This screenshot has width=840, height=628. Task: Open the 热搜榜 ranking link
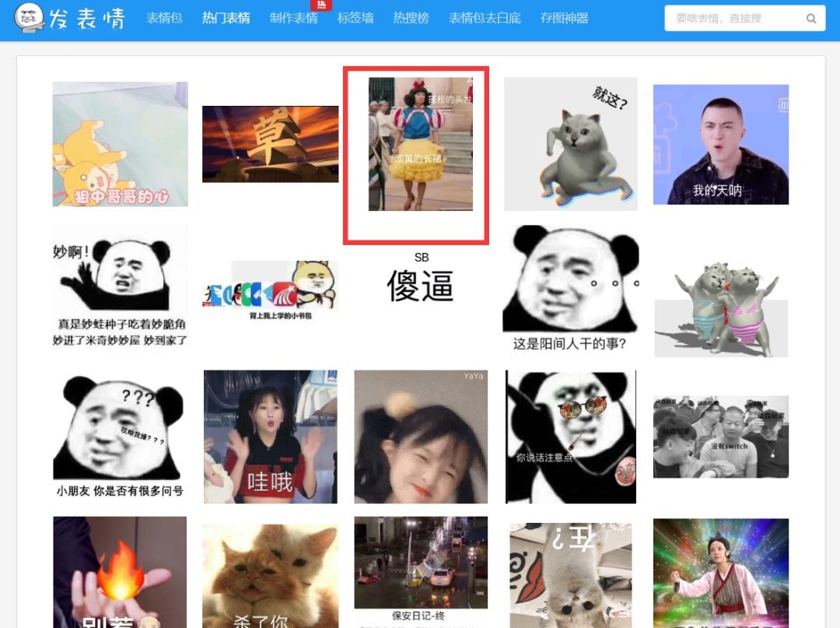(411, 18)
